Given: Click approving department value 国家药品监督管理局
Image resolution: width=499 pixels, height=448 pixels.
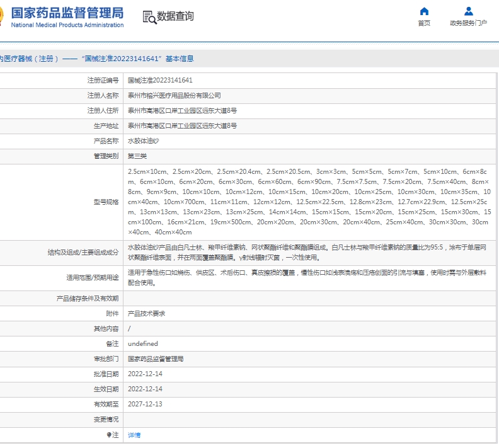Looking at the screenshot, I should 156,359.
